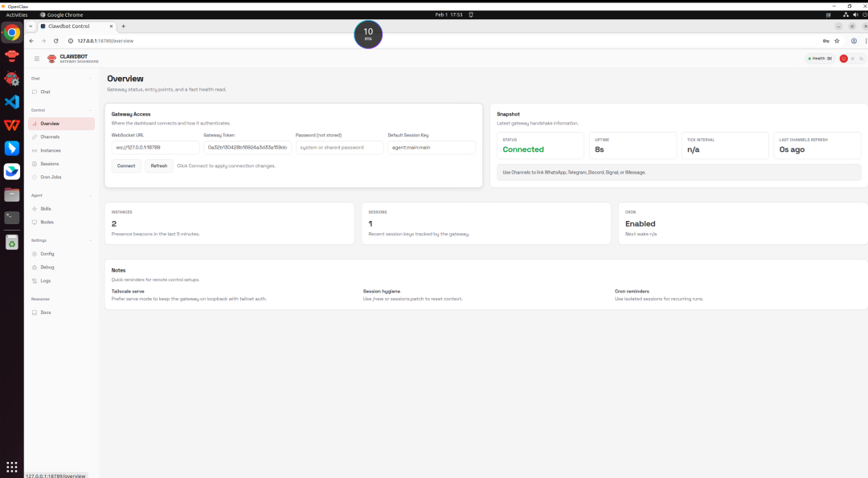Select the red system theme button

pyautogui.click(x=844, y=59)
